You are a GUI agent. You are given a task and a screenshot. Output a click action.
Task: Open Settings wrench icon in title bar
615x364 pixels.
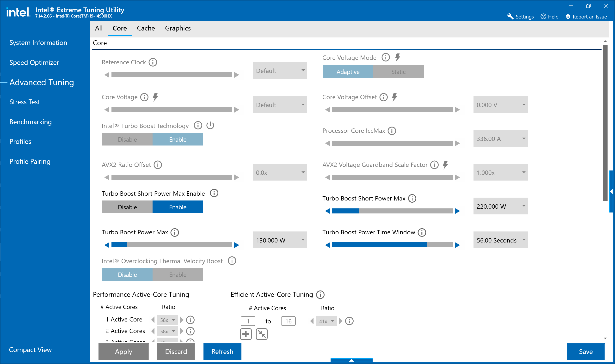[x=510, y=16]
